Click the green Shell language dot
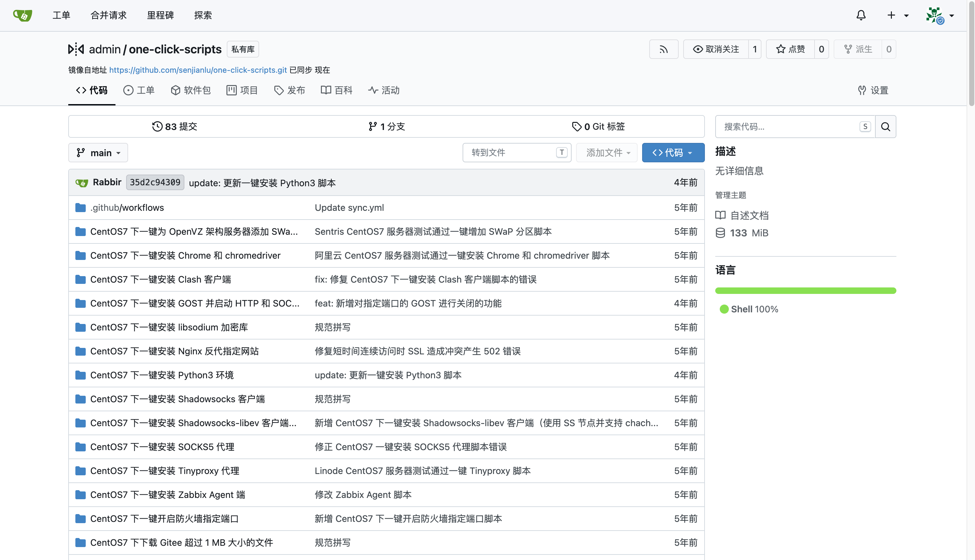 (724, 309)
